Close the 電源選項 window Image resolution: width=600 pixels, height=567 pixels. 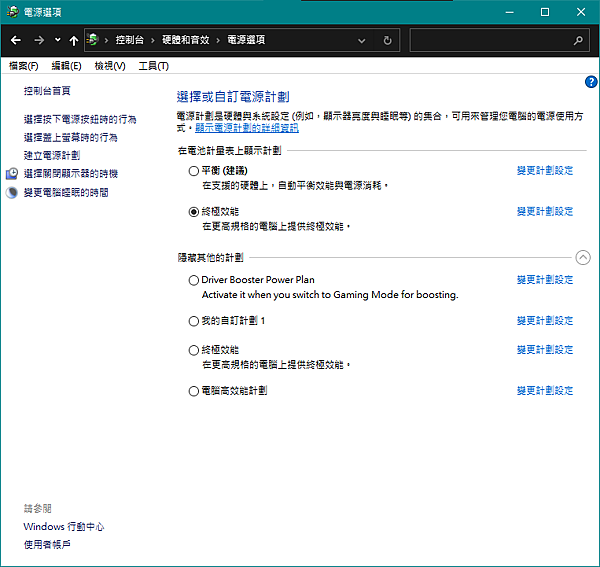click(x=581, y=12)
